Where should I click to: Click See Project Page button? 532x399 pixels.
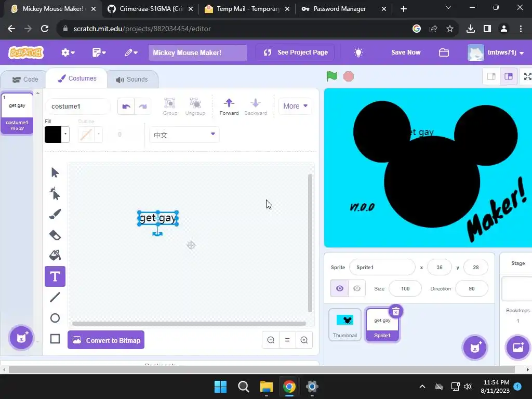pos(295,52)
